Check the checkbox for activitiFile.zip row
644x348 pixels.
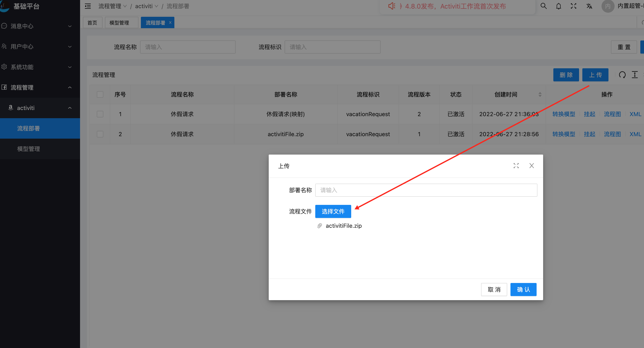[x=100, y=134]
